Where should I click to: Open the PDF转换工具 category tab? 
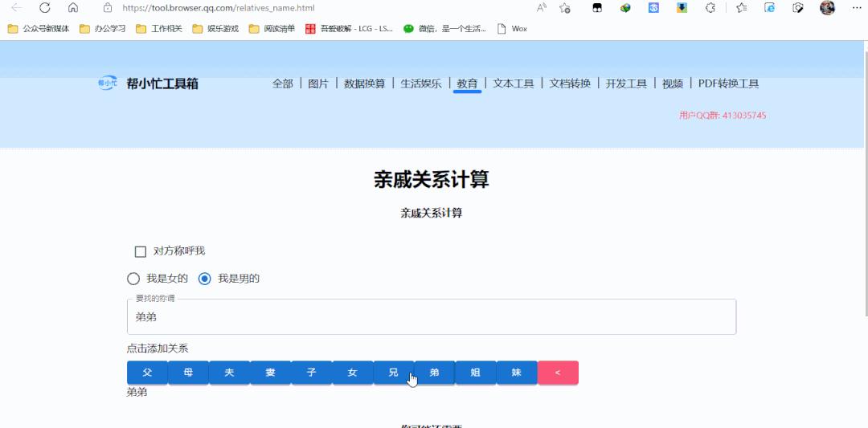(x=728, y=84)
